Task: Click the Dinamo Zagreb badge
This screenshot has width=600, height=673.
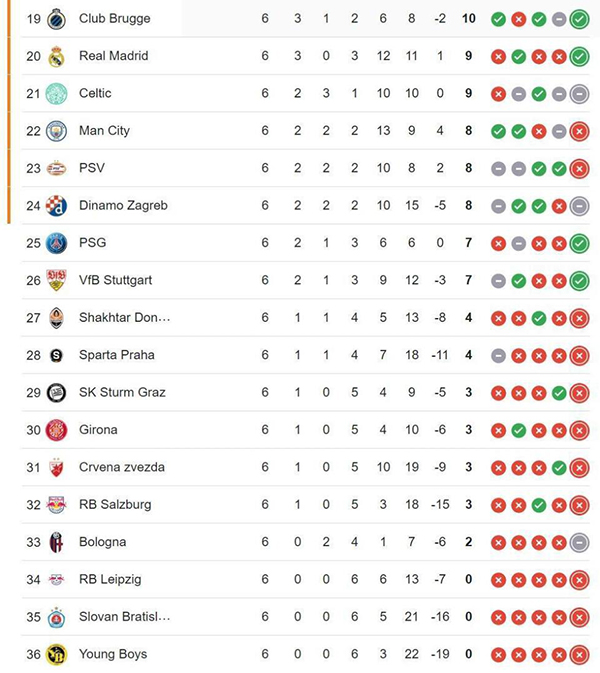Action: point(56,206)
